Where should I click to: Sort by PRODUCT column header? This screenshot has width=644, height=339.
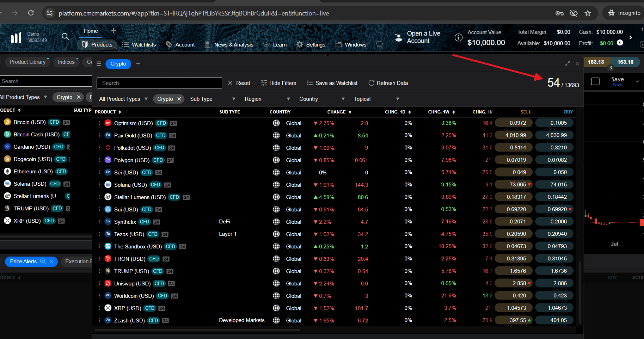point(108,112)
